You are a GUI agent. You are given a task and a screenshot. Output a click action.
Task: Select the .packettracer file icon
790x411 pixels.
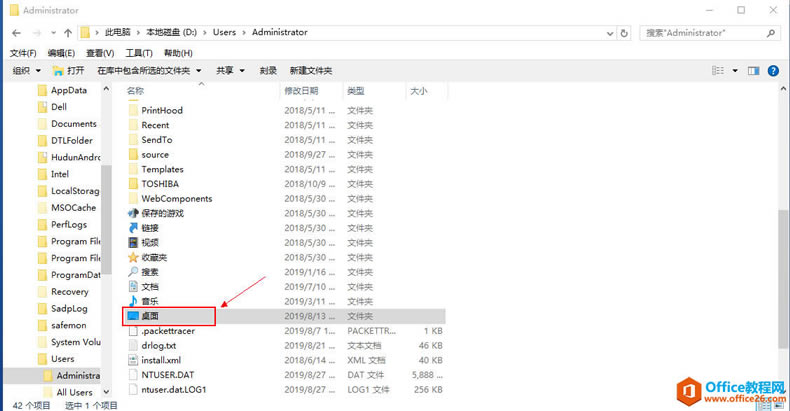coord(133,331)
